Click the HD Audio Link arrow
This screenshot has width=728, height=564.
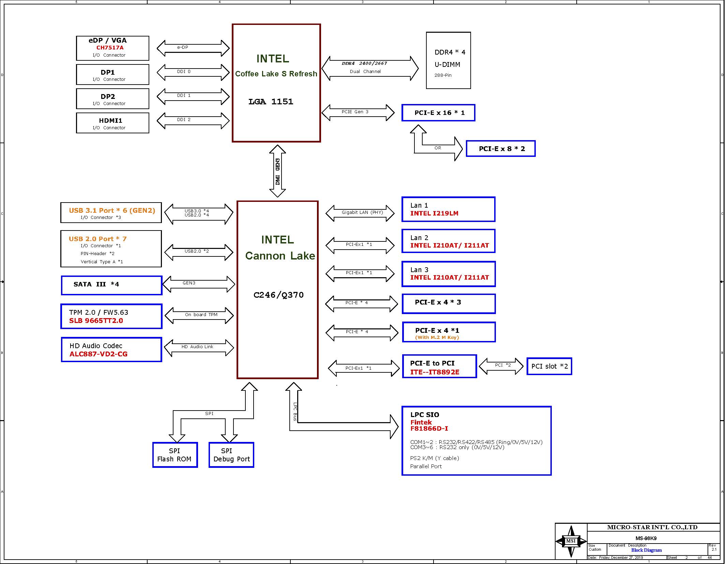[x=199, y=347]
